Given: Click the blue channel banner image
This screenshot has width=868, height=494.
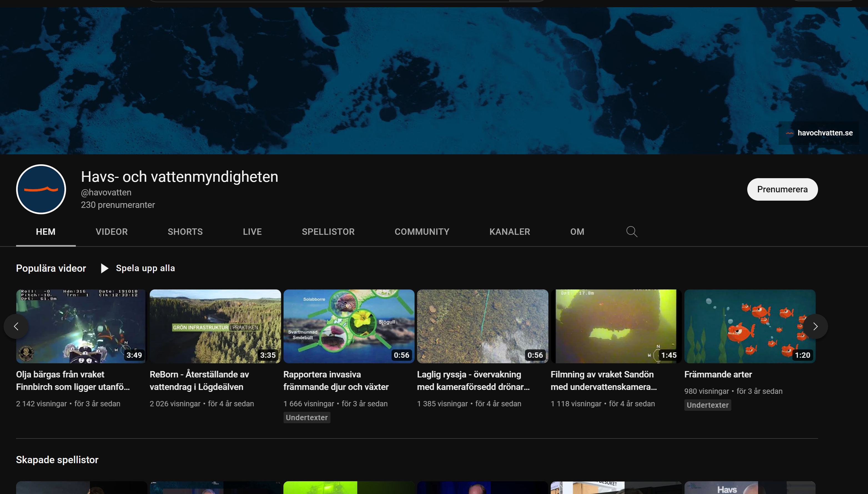Looking at the screenshot, I should 434,81.
